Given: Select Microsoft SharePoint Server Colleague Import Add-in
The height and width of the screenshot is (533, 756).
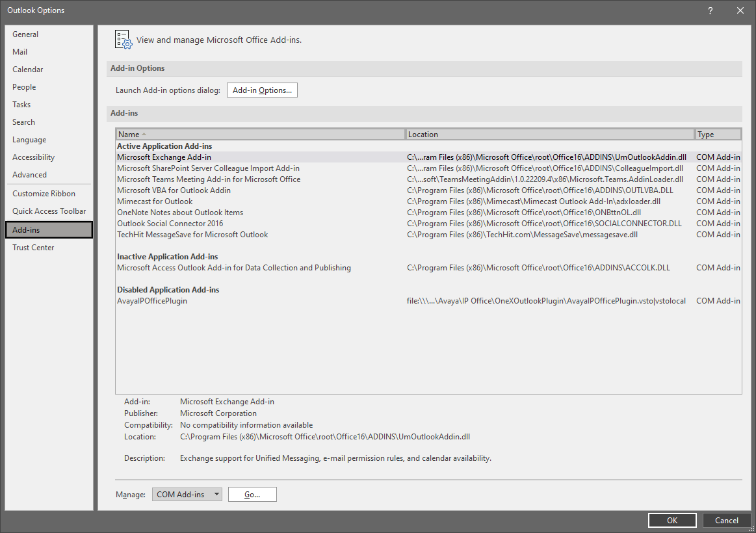Looking at the screenshot, I should coord(428,168).
